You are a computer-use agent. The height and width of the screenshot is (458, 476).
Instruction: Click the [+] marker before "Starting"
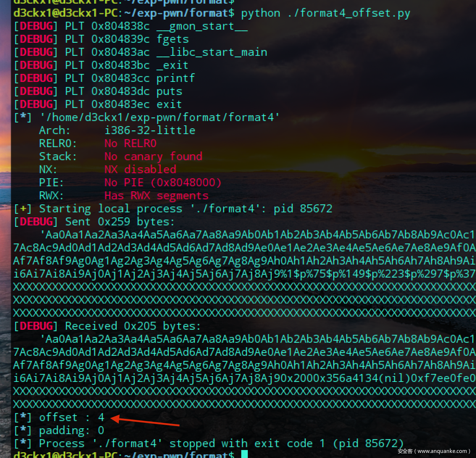point(23,209)
